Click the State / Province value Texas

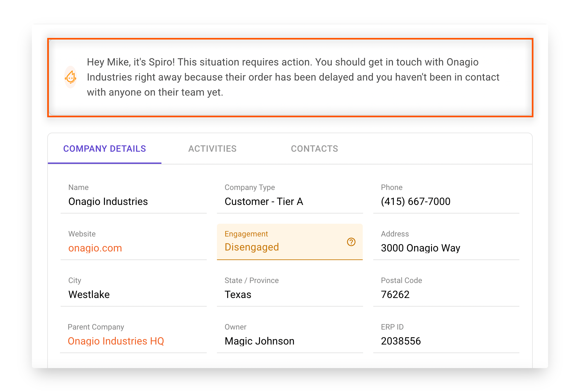coord(238,294)
